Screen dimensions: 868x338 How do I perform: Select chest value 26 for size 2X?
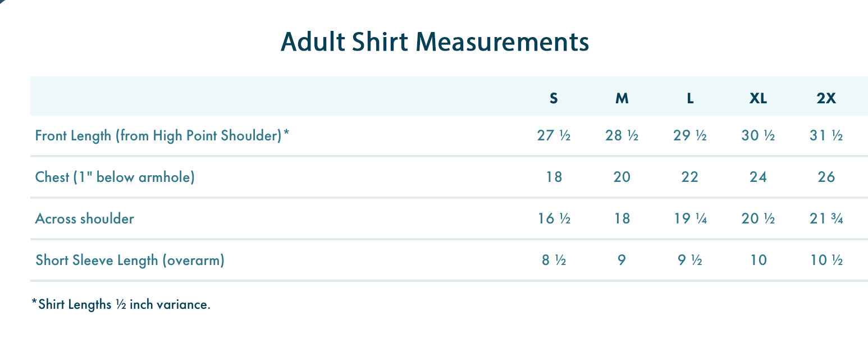826,177
